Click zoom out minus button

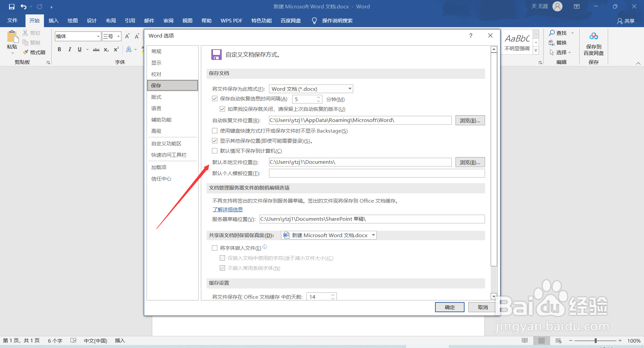click(x=571, y=341)
